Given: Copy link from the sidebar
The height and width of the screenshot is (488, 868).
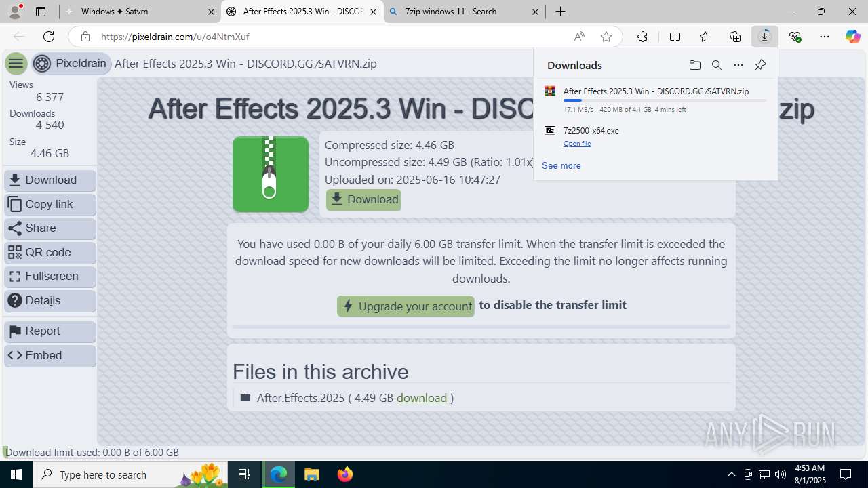Looking at the screenshot, I should tap(50, 205).
